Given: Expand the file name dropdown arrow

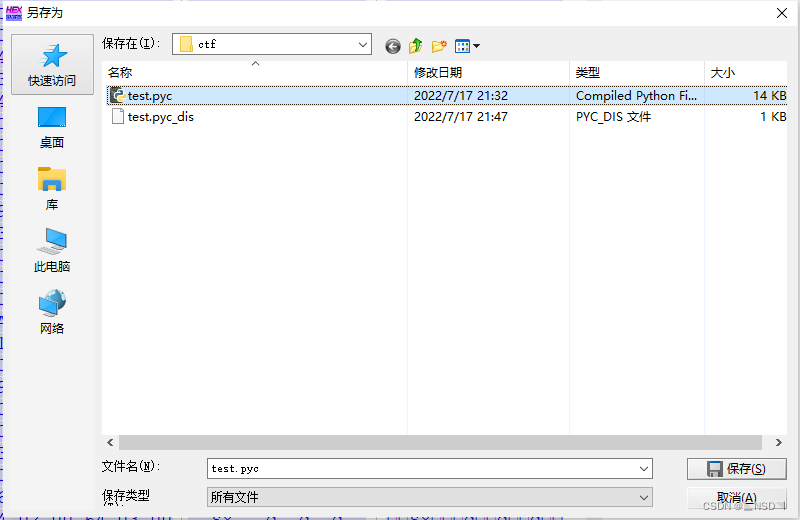Looking at the screenshot, I should point(644,468).
